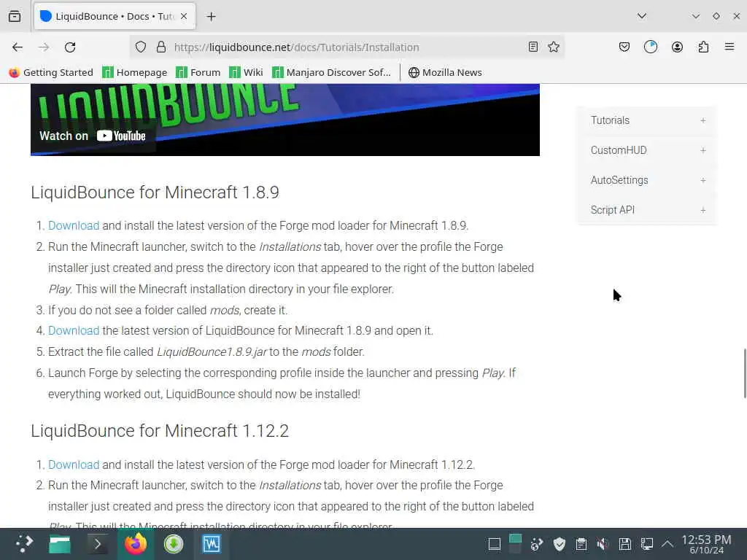Toggle reader view icon
The image size is (747, 560).
pos(533,47)
